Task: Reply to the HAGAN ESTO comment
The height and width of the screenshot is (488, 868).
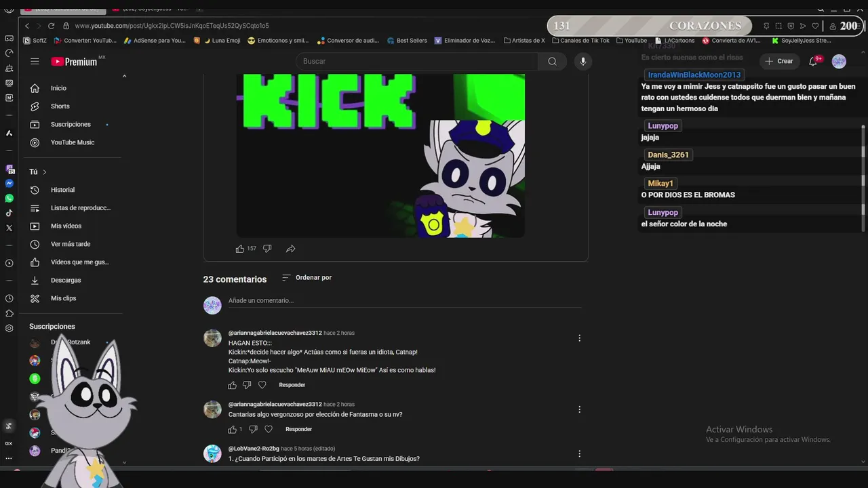Action: pos(292,385)
